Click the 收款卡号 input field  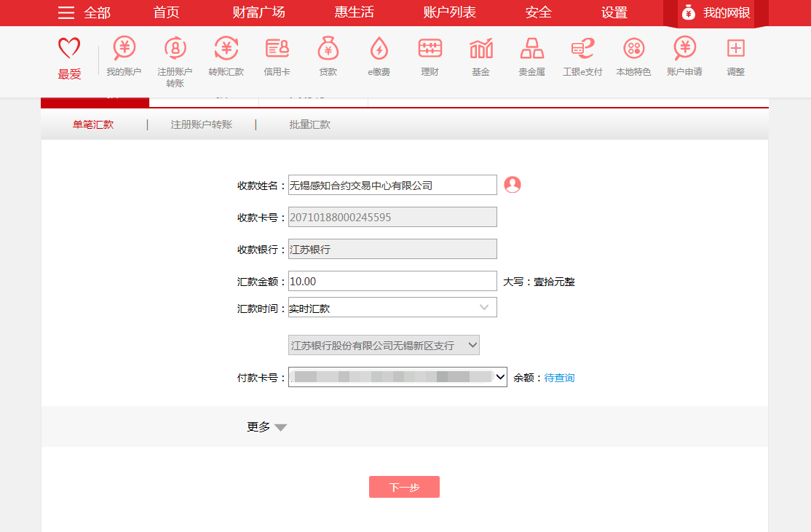click(392, 217)
